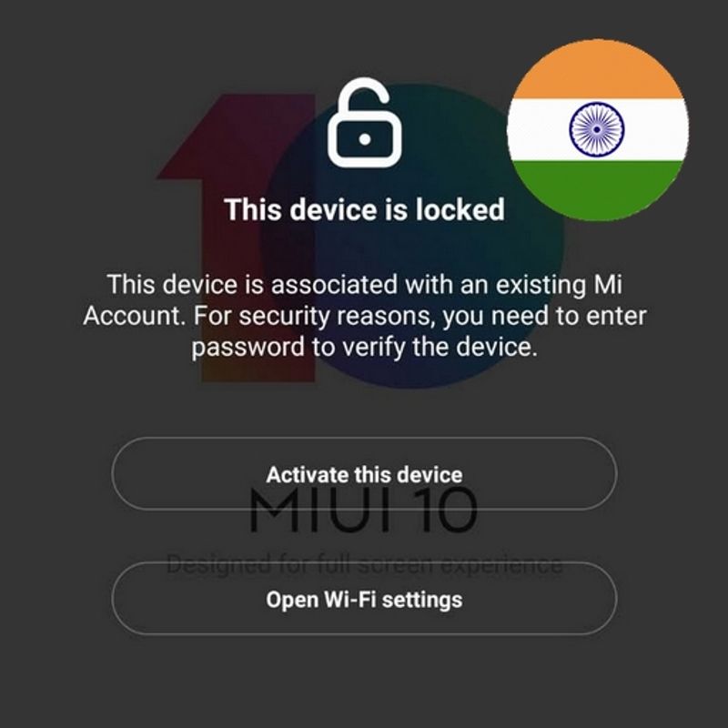The width and height of the screenshot is (728, 728).
Task: Click the unlocked padlock icon
Action: (365, 123)
